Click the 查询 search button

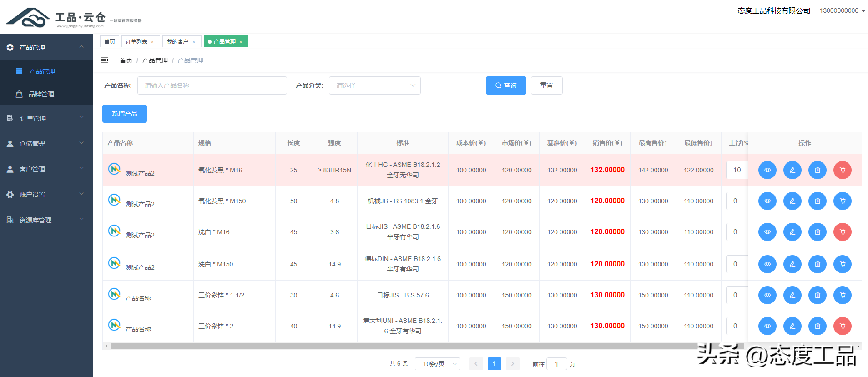pyautogui.click(x=506, y=85)
